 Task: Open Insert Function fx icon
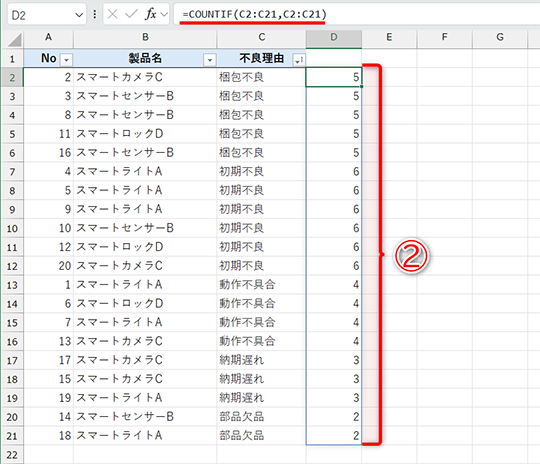click(150, 14)
